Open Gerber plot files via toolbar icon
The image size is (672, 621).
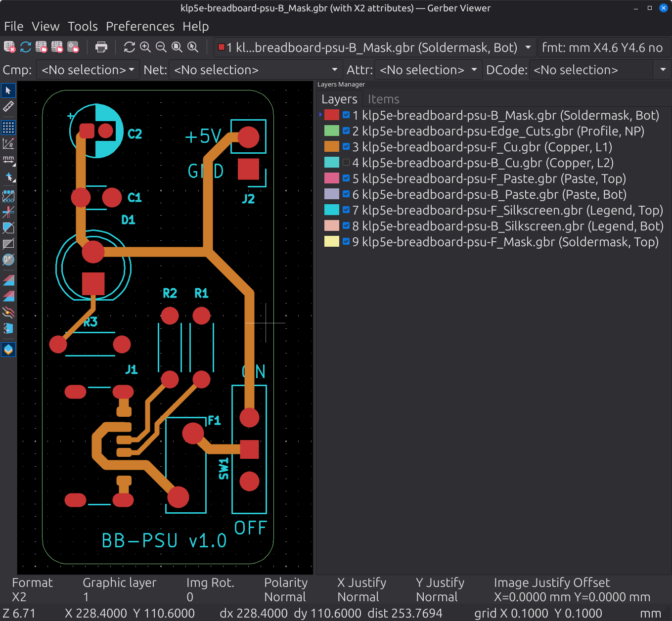[42, 47]
